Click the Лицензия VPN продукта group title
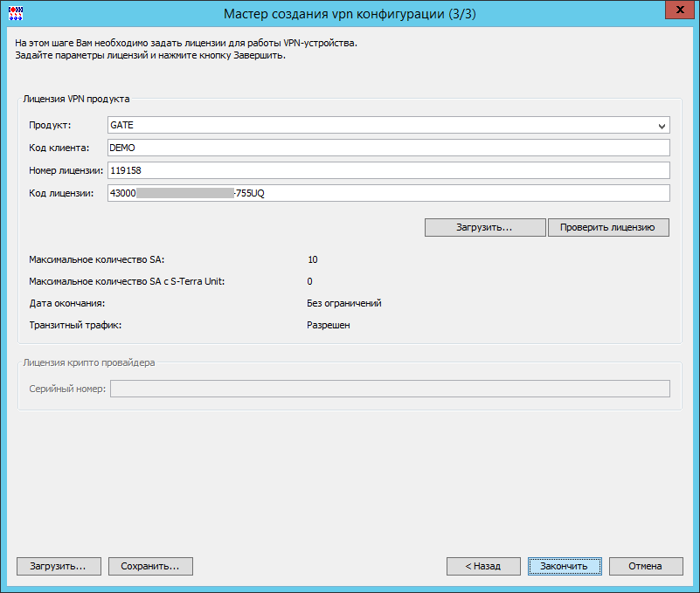This screenshot has width=700, height=593. pyautogui.click(x=76, y=99)
